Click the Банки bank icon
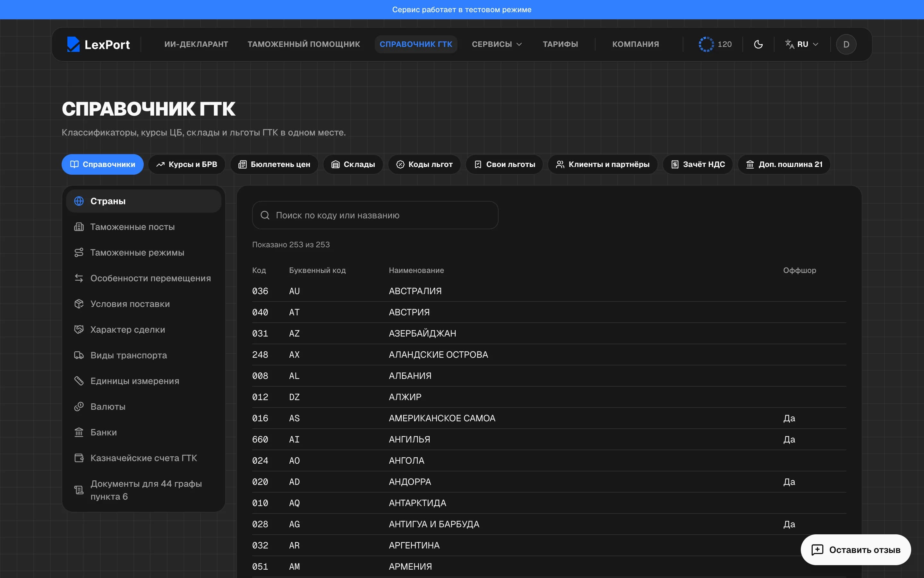This screenshot has height=578, width=924. pos(79,432)
